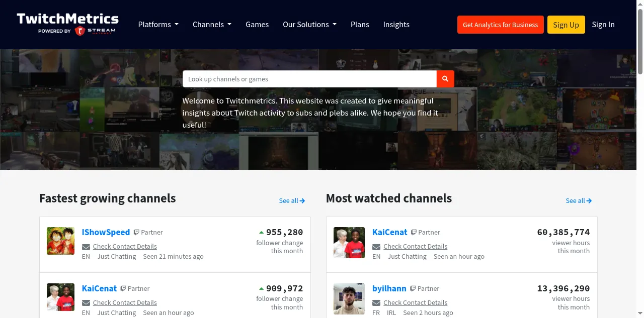Screen dimensions: 644x318
Task: Click the 'Seen 21 minutes ago' text
Action: [173, 256]
